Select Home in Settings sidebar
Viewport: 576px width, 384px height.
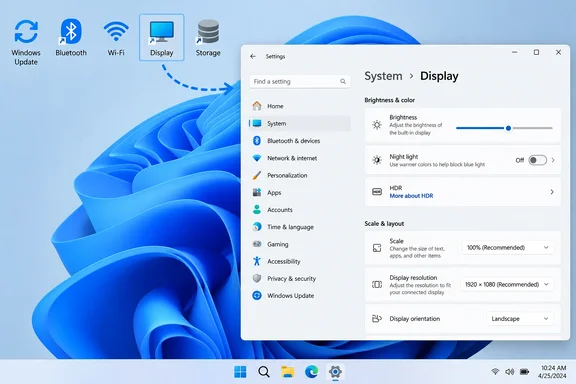(x=299, y=106)
